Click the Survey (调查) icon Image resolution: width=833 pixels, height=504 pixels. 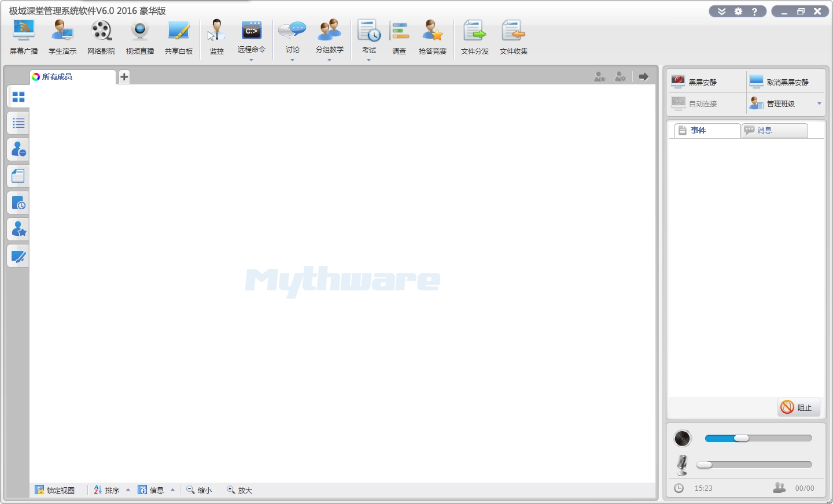click(x=399, y=37)
